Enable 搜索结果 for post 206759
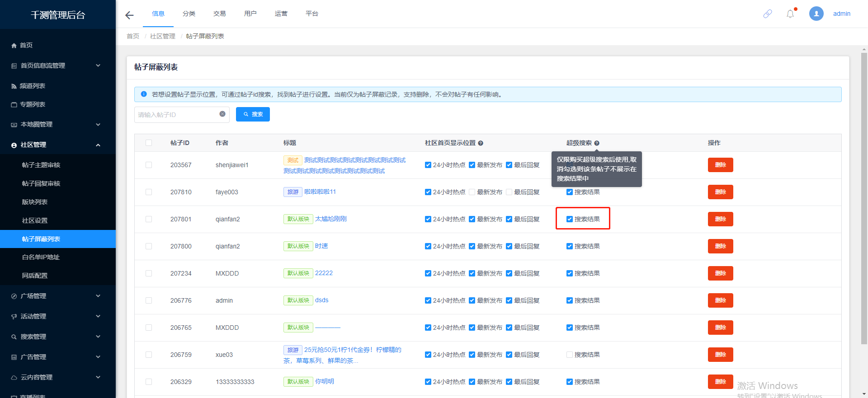Viewport: 868px width, 398px height. 570,355
